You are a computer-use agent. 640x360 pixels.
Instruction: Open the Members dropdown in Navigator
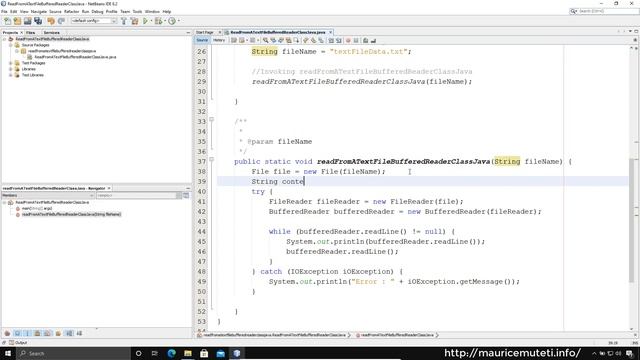pyautogui.click(x=48, y=196)
